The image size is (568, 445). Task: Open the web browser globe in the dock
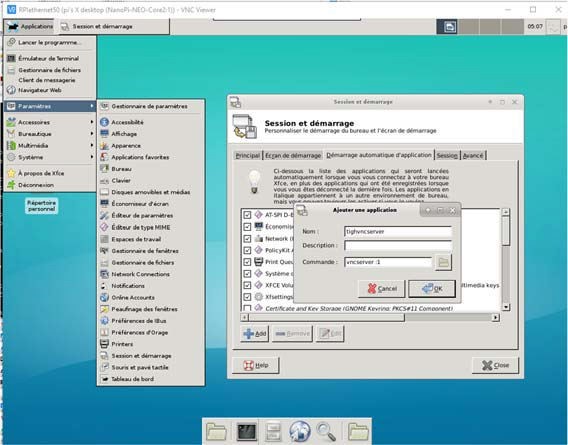click(299, 431)
